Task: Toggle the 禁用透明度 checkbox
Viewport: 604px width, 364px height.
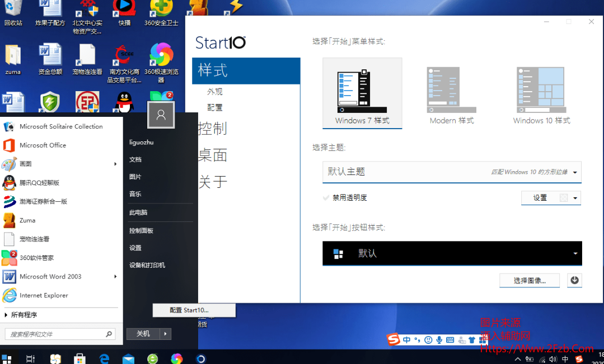Action: click(x=327, y=198)
